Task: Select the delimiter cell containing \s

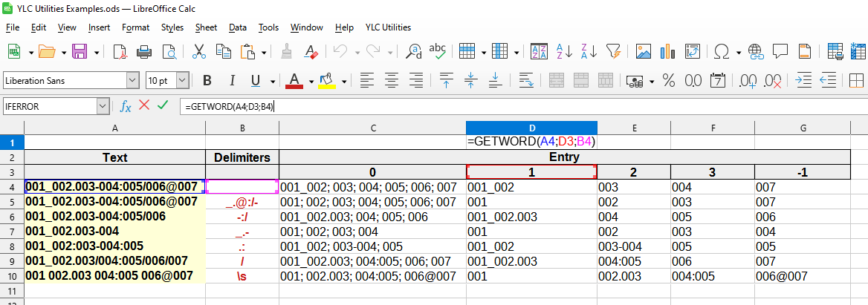Action: coord(242,276)
